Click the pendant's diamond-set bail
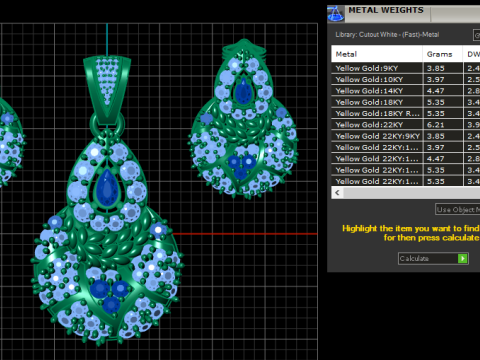The width and height of the screenshot is (480, 360). coord(107,89)
